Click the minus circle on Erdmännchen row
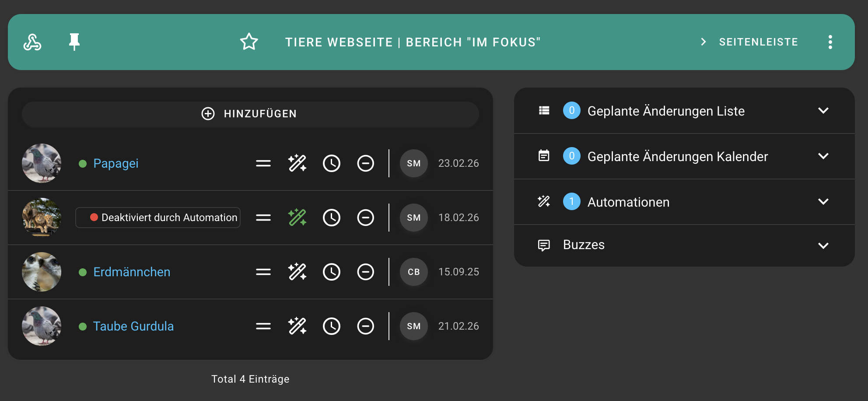This screenshot has height=401, width=868. pyautogui.click(x=365, y=272)
